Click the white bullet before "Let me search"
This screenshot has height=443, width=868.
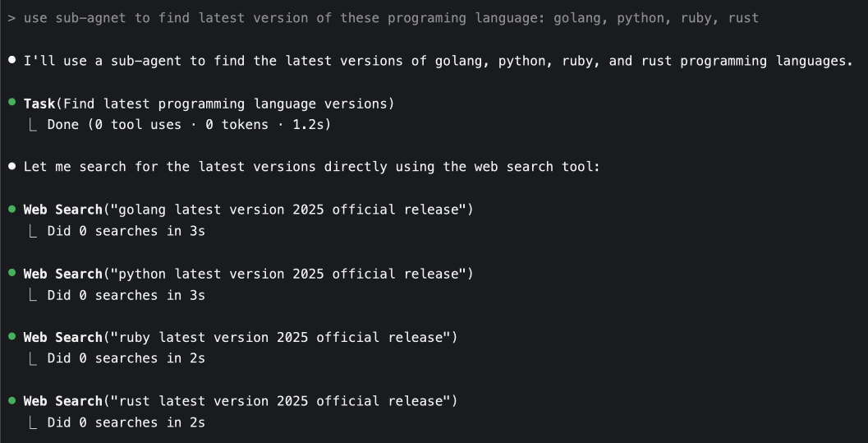coord(11,167)
